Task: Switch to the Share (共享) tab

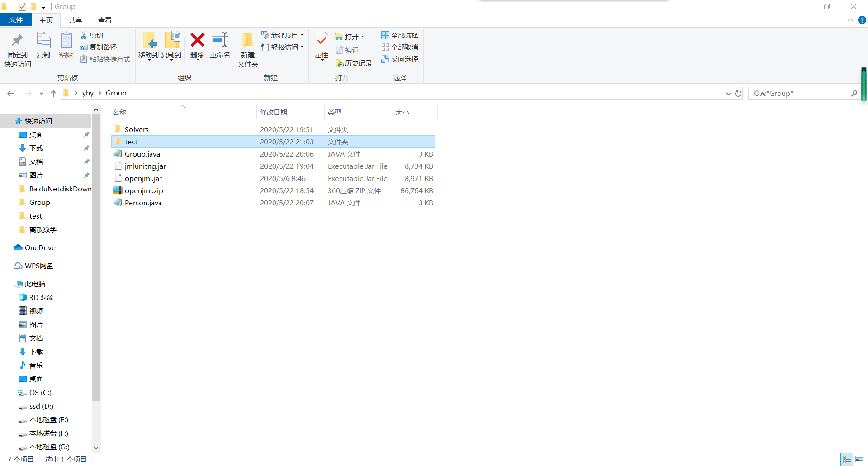Action: pyautogui.click(x=75, y=20)
